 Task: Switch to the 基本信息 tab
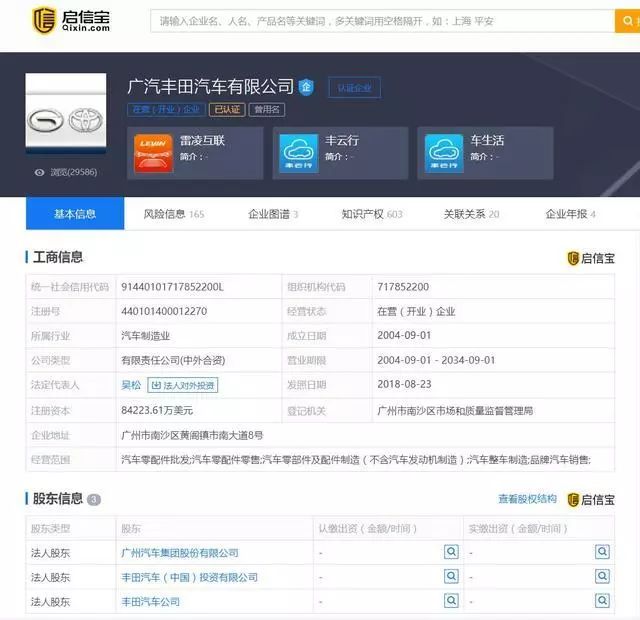[75, 213]
